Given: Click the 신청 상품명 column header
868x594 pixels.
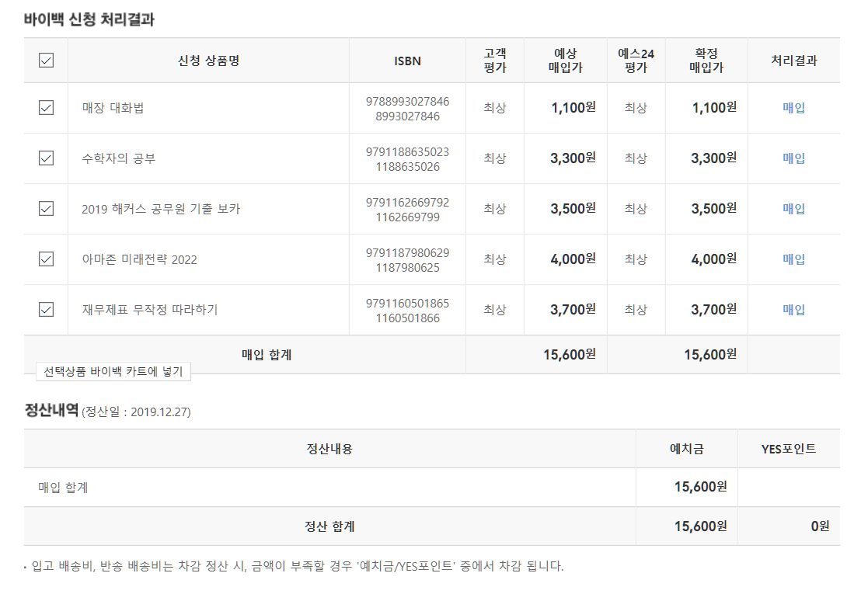Looking at the screenshot, I should point(208,61).
